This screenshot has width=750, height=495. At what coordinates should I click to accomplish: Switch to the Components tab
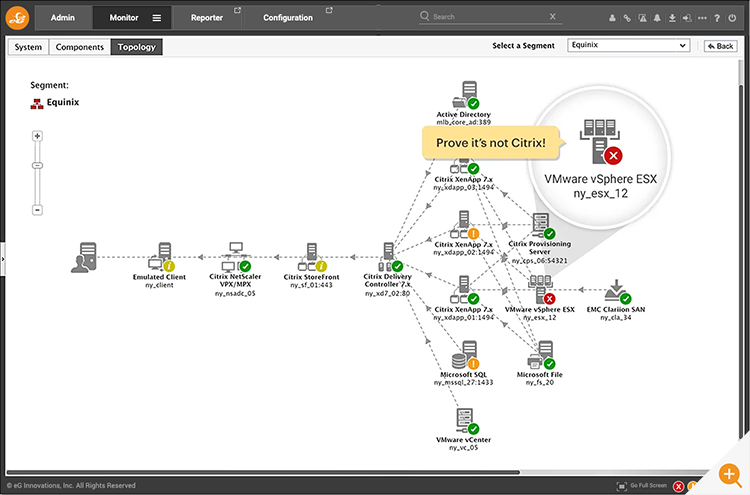[79, 47]
